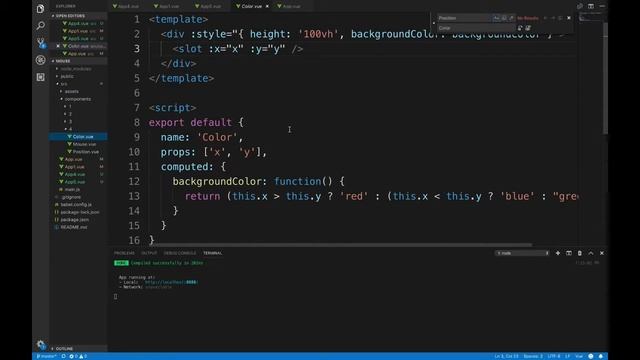The height and width of the screenshot is (360, 640).
Task: Toggle Match Case in find widget
Action: pos(496,18)
